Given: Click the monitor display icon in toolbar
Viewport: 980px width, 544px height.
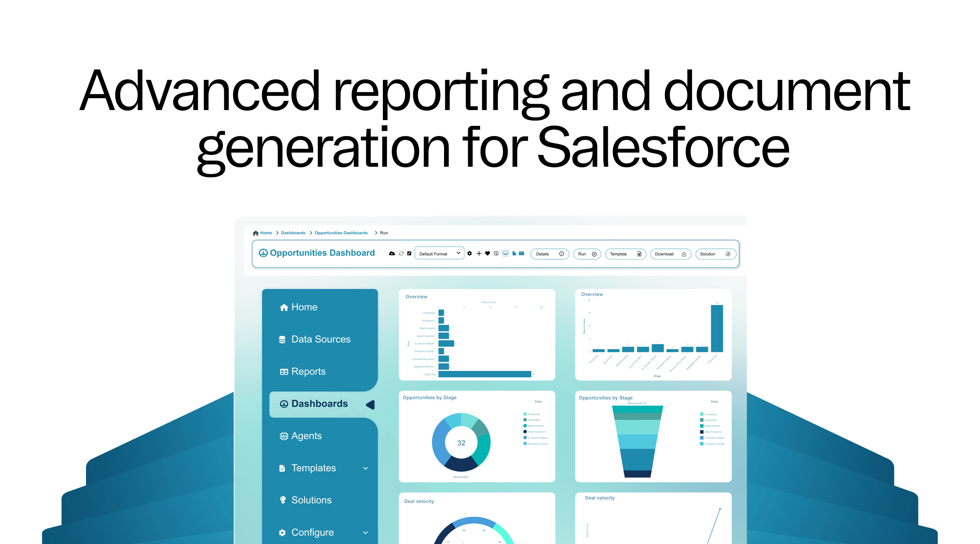Looking at the screenshot, I should click(x=506, y=254).
